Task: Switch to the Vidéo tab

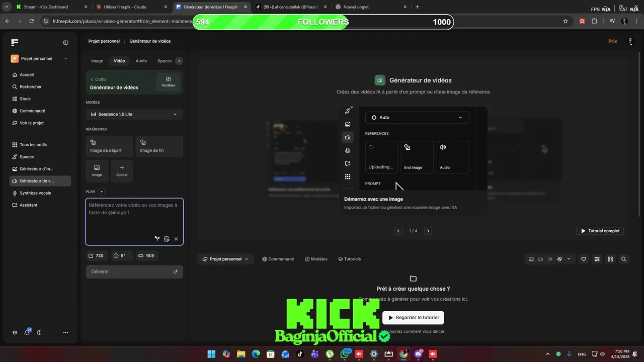Action: 119,61
